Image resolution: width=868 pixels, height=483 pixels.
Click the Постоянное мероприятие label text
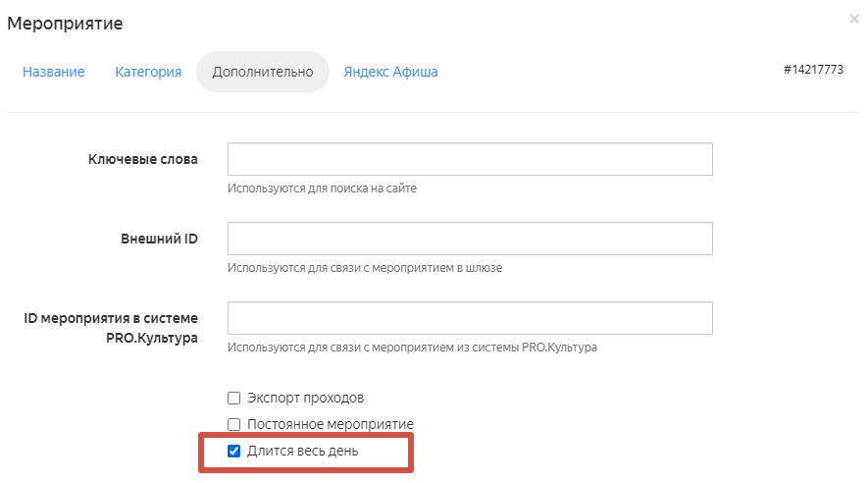click(x=331, y=424)
